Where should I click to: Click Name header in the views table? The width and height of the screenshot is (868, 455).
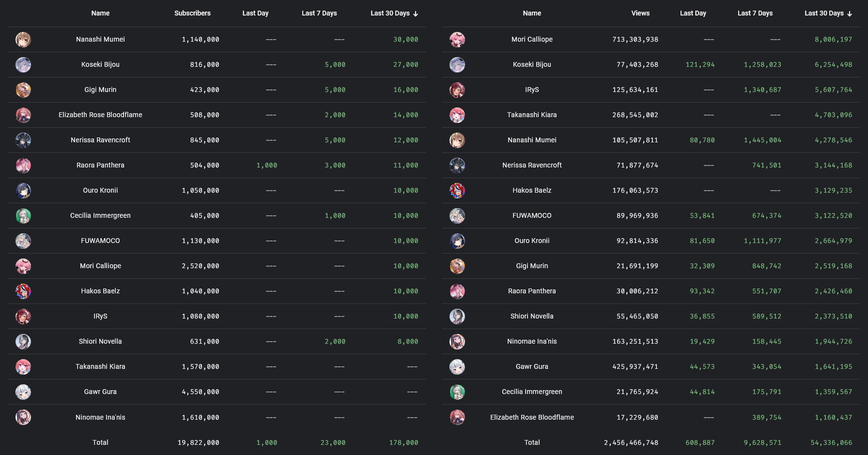point(532,13)
